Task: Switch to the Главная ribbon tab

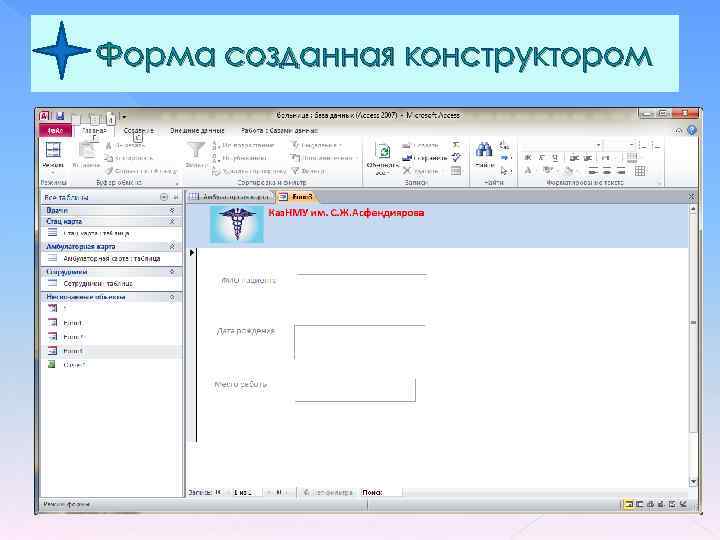Action: (94, 131)
